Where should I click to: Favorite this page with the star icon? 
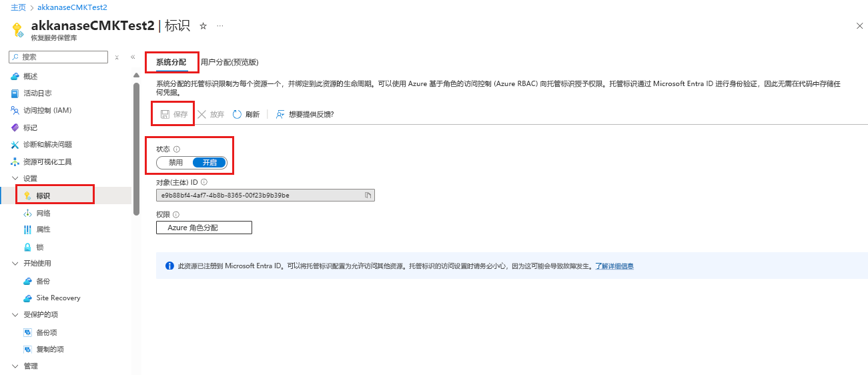203,25
